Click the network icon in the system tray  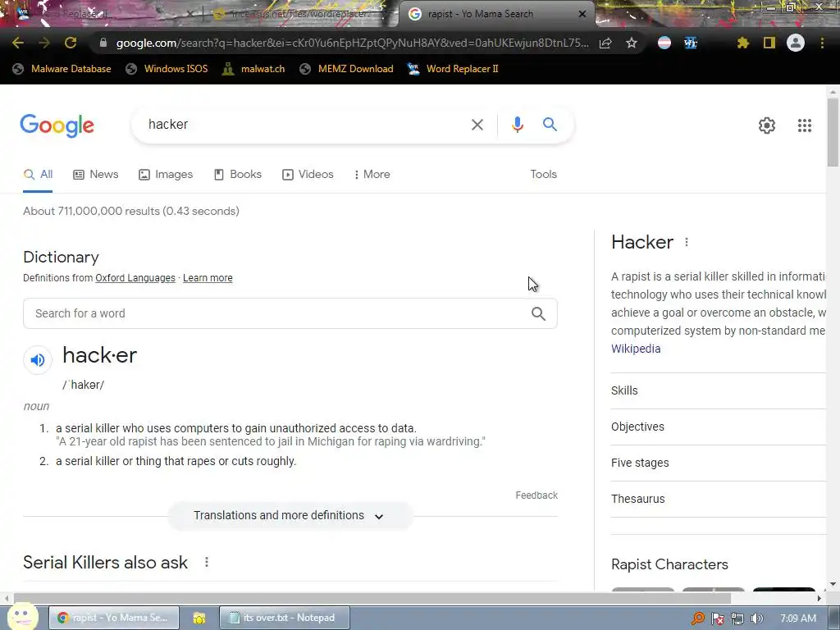point(737,619)
